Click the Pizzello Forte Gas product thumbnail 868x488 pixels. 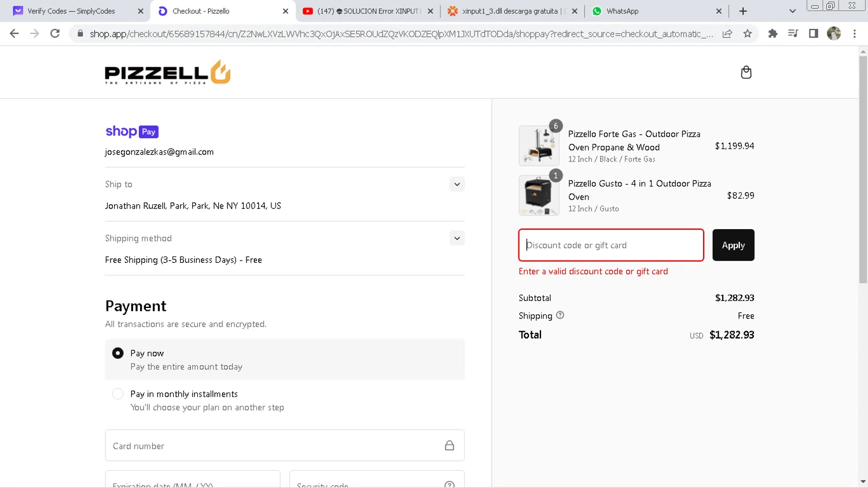(x=539, y=146)
